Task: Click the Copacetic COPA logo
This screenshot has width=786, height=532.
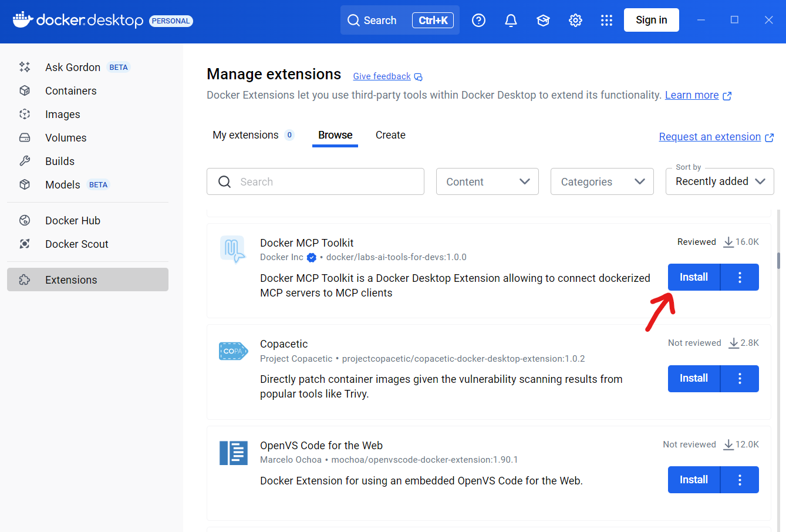Action: click(x=233, y=351)
